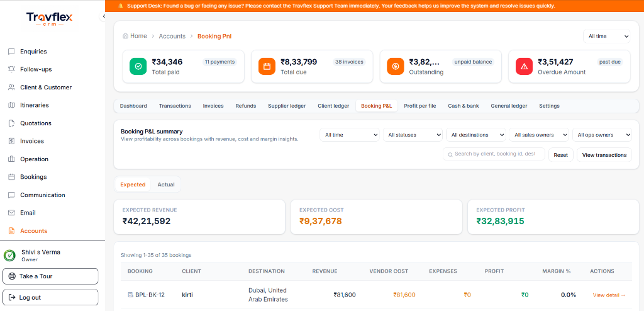Click the Accounts sidebar icon

(11, 231)
